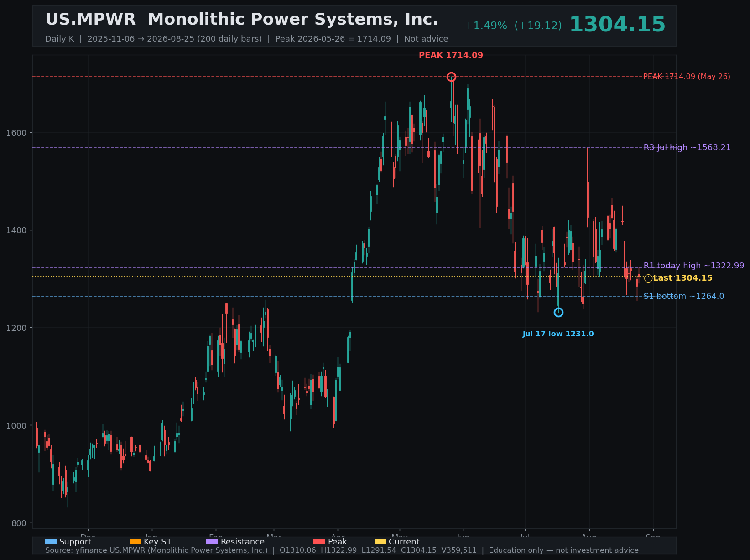
Task: Click the 'Last 1304.15' label
Action: point(682,278)
